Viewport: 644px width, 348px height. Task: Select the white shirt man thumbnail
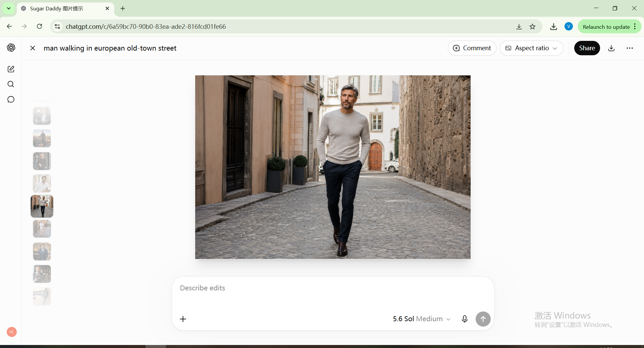coord(42,184)
